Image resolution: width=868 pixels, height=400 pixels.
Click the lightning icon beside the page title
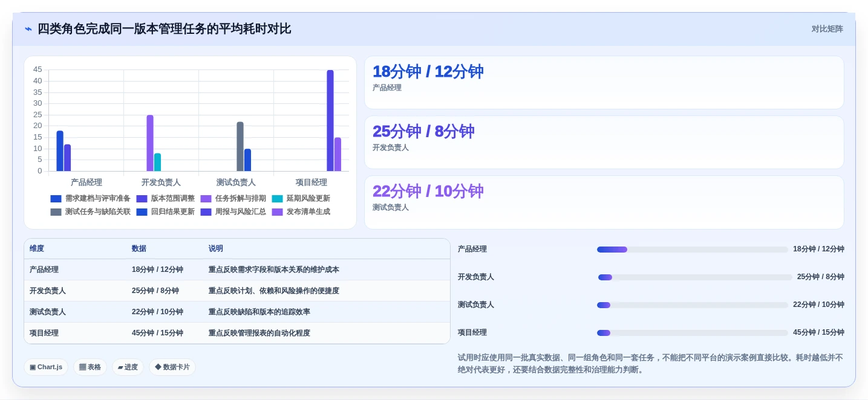pos(28,29)
